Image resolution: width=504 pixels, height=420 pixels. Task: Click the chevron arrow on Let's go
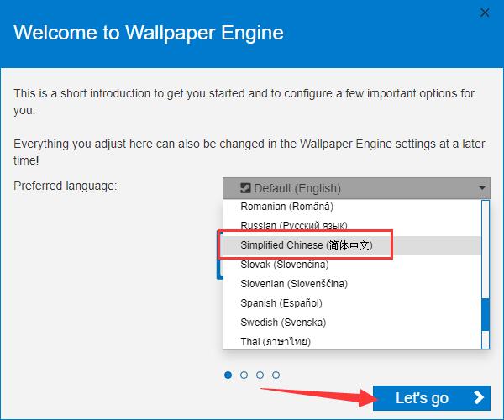pyautogui.click(x=479, y=398)
